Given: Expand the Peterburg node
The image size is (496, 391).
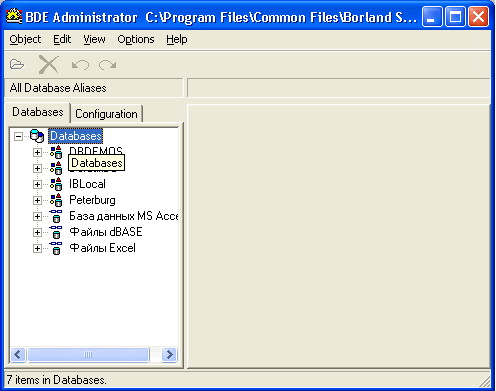Looking at the screenshot, I should pyautogui.click(x=37, y=200).
